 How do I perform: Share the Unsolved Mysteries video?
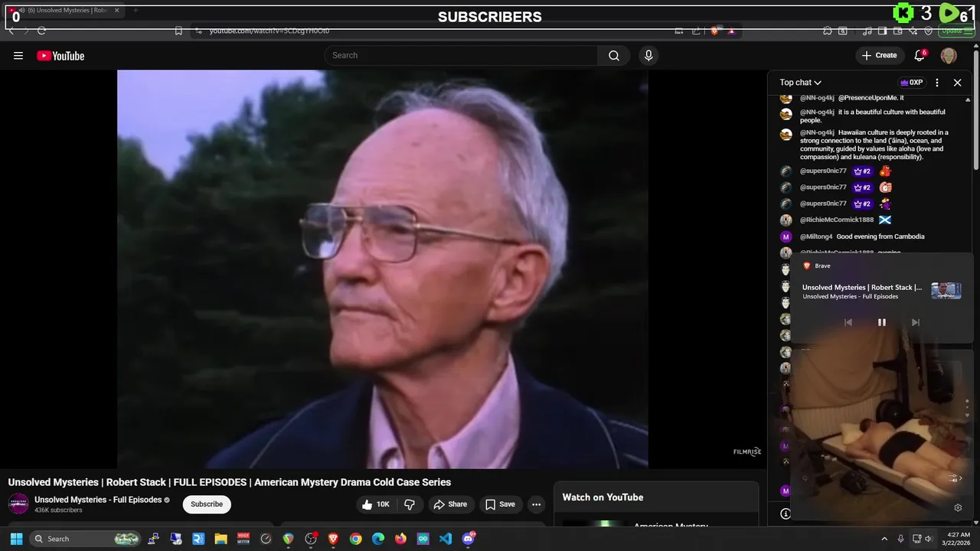[450, 504]
